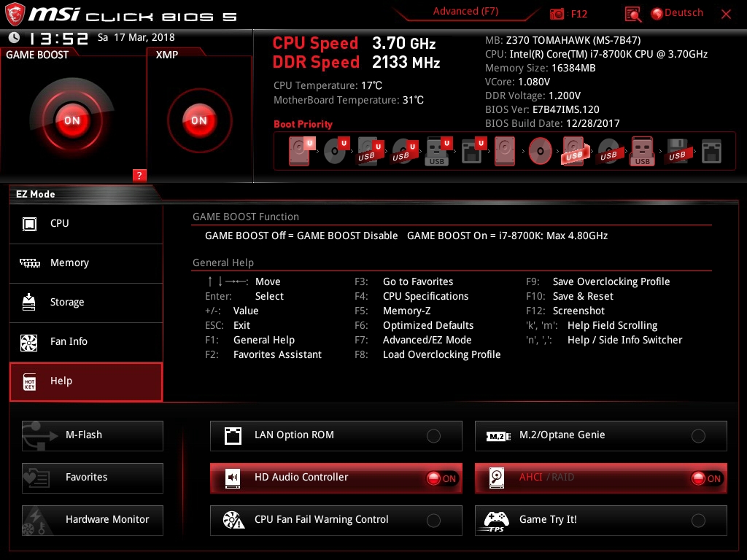Viewport: 747px width, 560px height.
Task: Exit the BIOS with the red X
Action: 726,14
